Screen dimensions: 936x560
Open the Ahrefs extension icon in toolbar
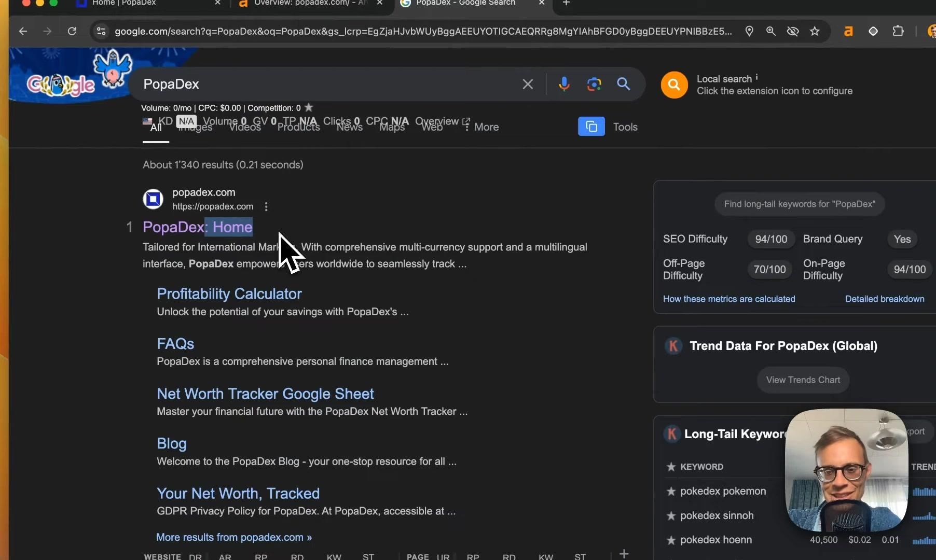[848, 32]
